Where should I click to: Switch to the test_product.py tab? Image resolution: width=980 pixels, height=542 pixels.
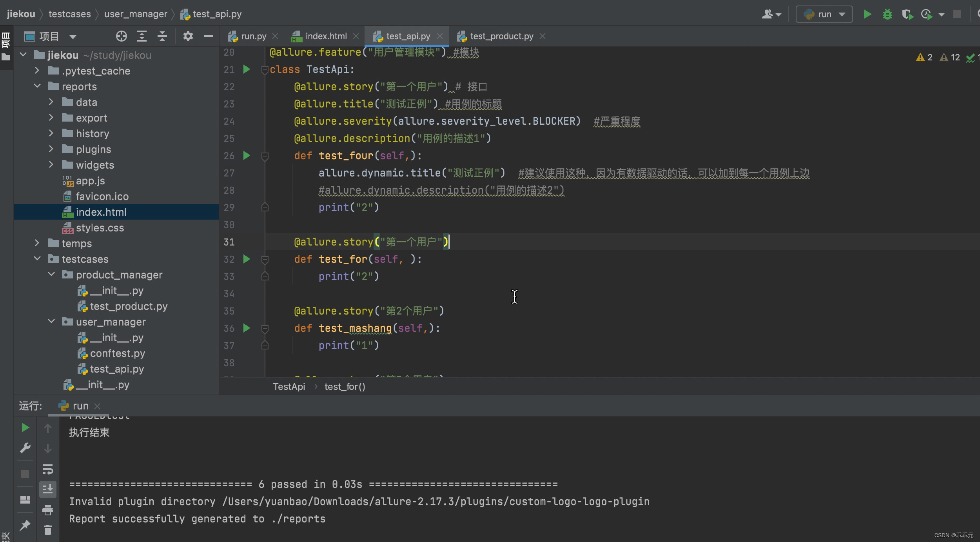pyautogui.click(x=501, y=36)
